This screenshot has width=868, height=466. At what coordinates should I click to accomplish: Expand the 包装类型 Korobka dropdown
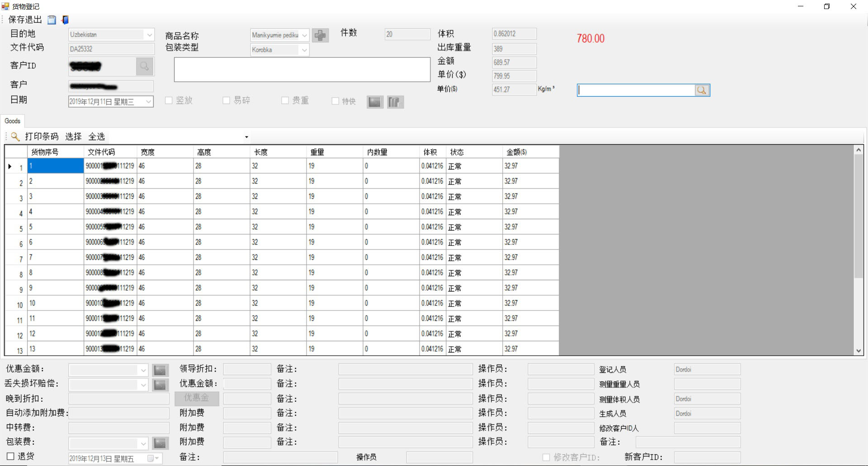pyautogui.click(x=304, y=50)
